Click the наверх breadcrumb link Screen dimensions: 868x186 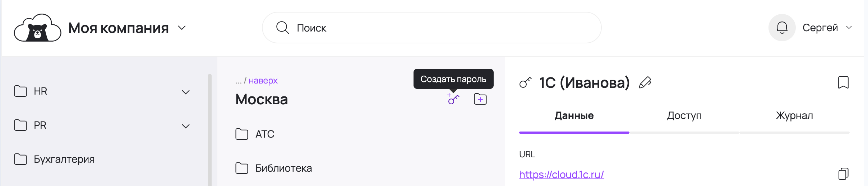pos(263,81)
